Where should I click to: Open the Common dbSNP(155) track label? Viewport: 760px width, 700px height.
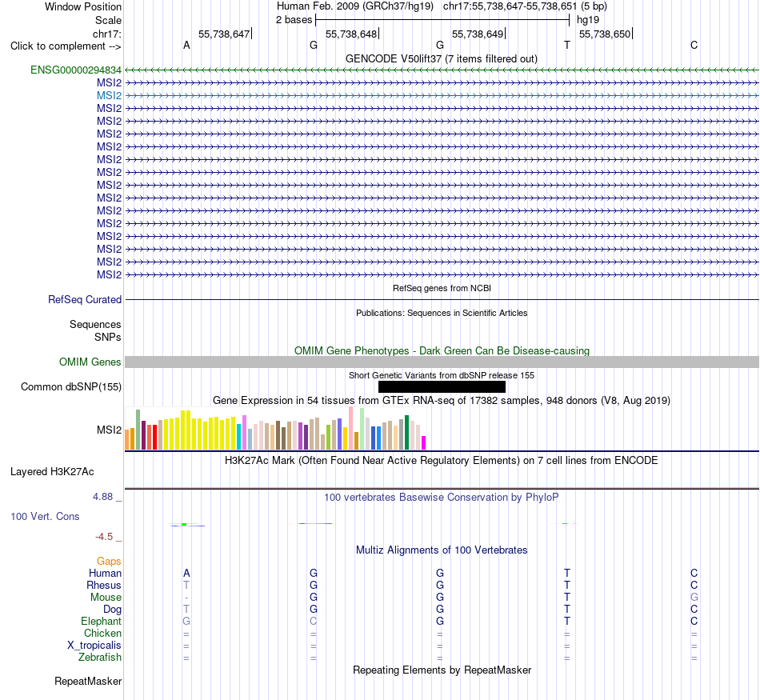(71, 387)
